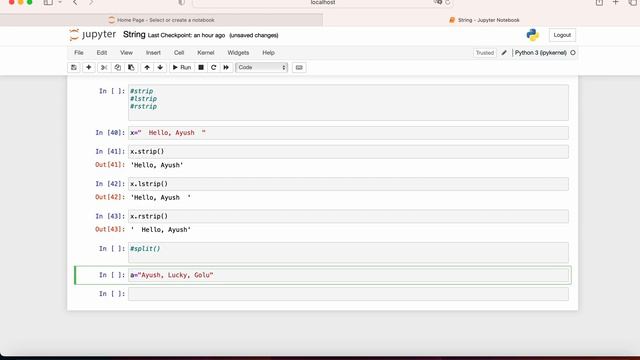640x360 pixels.
Task: Reload the page with the refresh icon
Action: 448,2
